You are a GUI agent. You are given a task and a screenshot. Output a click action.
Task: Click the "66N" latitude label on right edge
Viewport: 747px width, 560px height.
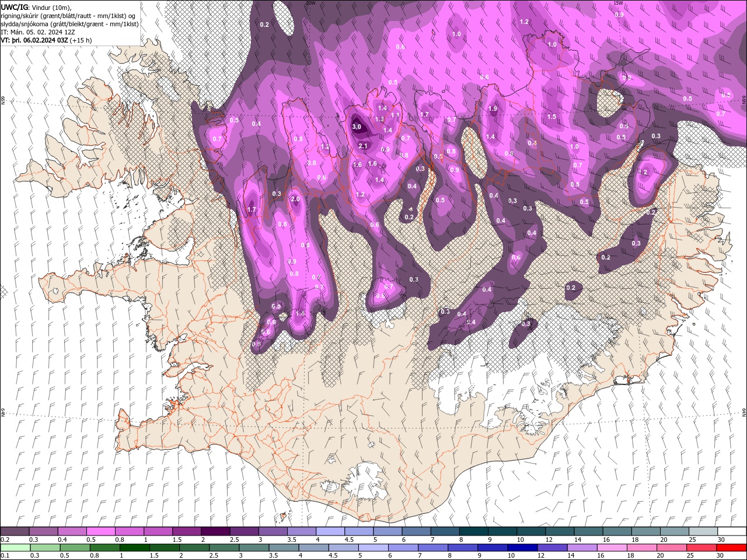point(744,100)
